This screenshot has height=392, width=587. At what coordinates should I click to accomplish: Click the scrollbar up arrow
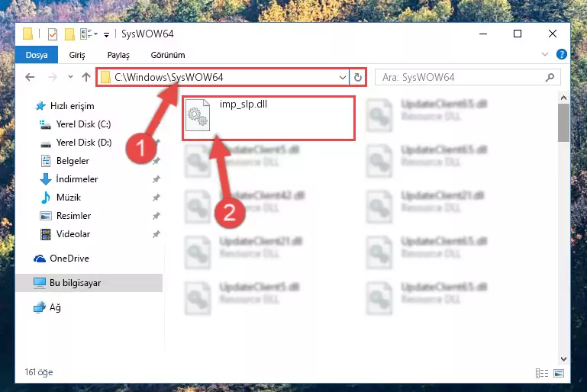click(x=563, y=98)
